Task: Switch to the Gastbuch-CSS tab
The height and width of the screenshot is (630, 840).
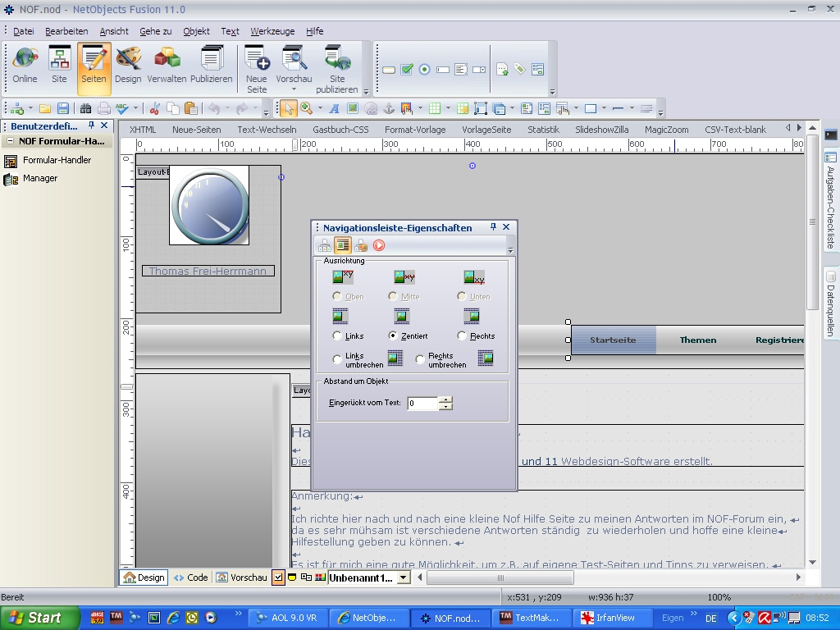Action: [340, 130]
